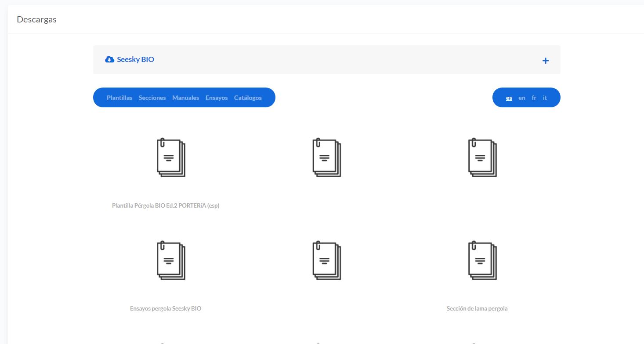This screenshot has width=644, height=344.
Task: Click the Descargas page heading
Action: 36,19
